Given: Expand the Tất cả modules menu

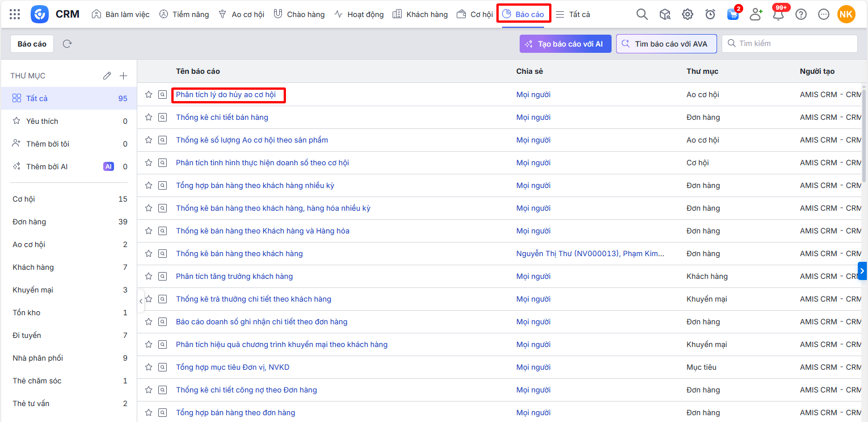Looking at the screenshot, I should click(x=573, y=14).
